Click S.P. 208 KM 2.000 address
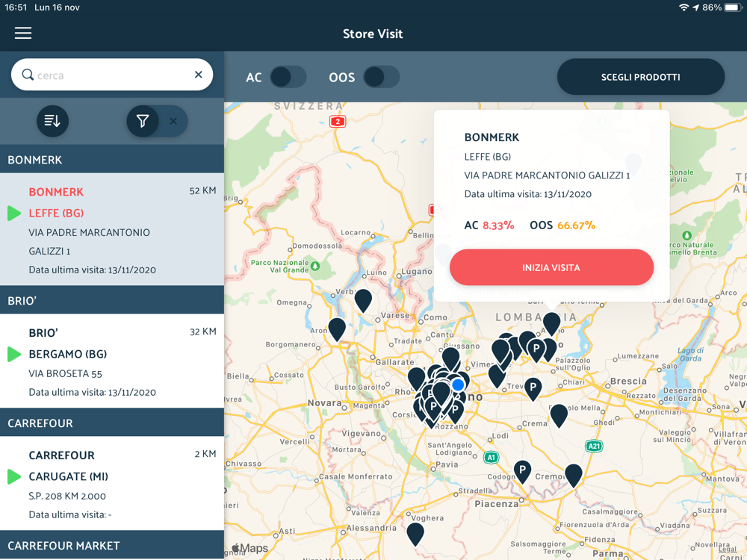This screenshot has width=747, height=560. tap(67, 496)
